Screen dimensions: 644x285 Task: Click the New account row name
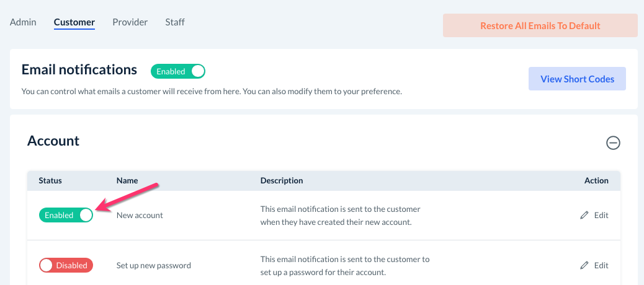[140, 215]
